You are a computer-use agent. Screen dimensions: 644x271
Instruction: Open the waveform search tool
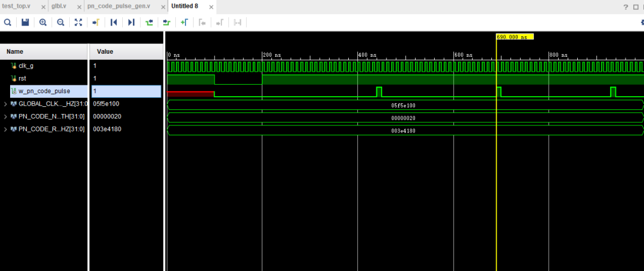pos(7,22)
